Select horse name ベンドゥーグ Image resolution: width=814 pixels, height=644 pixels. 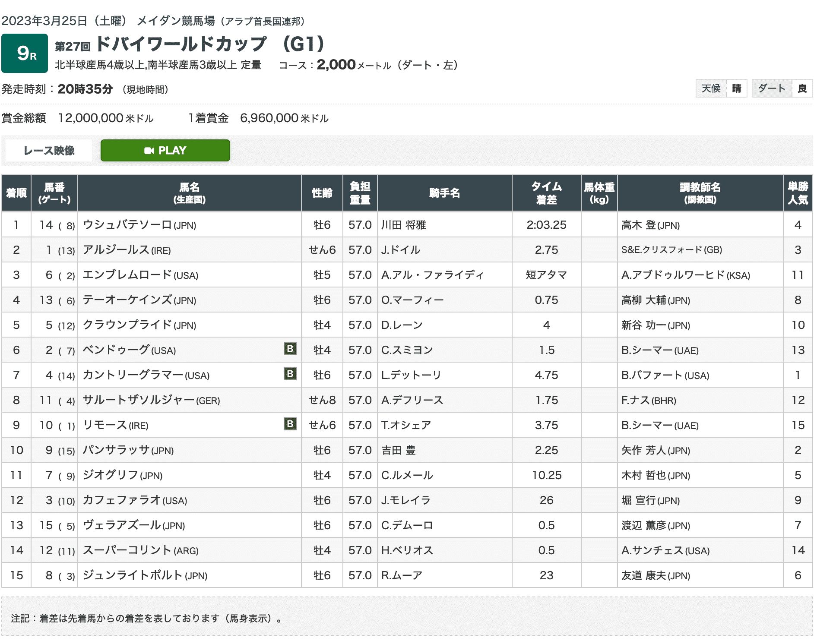116,350
